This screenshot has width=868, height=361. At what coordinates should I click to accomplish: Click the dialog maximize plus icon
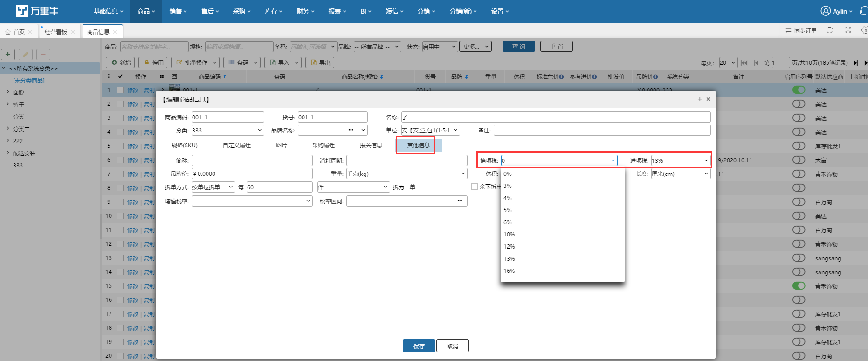pyautogui.click(x=700, y=99)
